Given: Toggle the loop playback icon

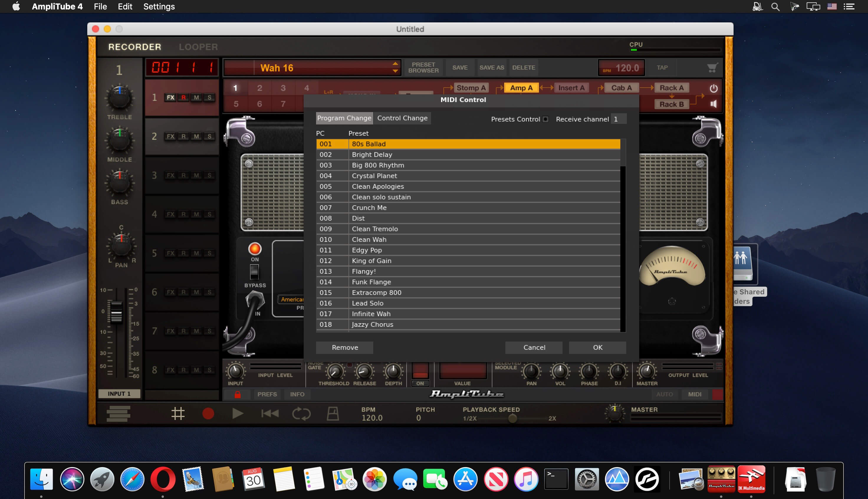Looking at the screenshot, I should click(301, 413).
